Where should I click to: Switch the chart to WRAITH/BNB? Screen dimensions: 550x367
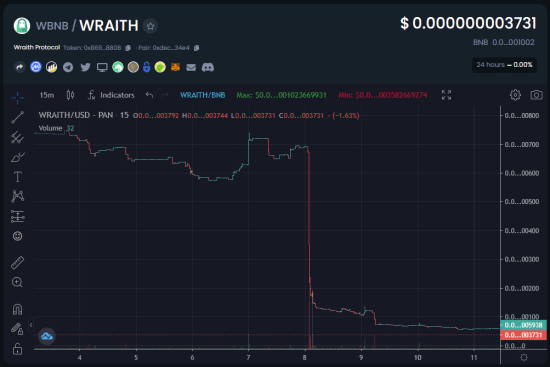click(x=203, y=95)
